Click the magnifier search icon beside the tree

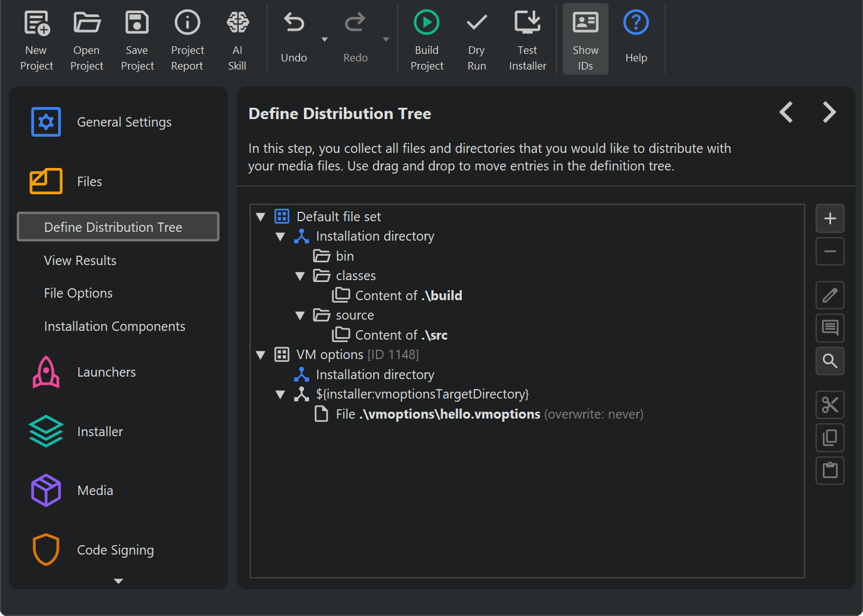830,361
